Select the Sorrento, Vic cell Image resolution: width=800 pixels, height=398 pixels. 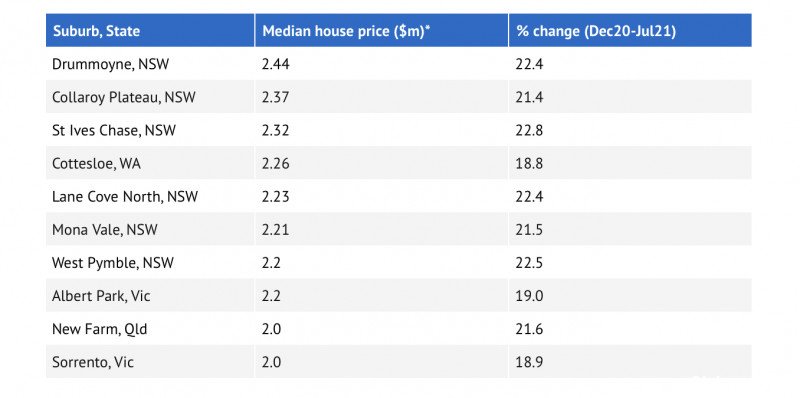tap(150, 362)
